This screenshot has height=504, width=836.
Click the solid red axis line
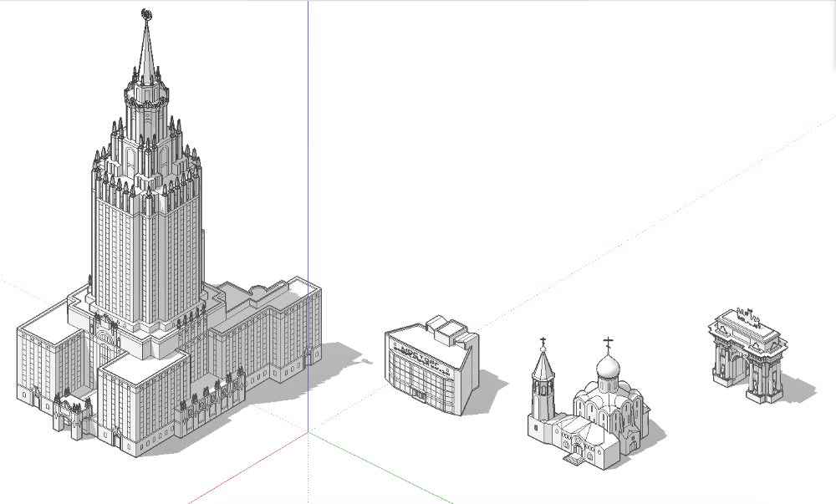pyautogui.click(x=251, y=471)
